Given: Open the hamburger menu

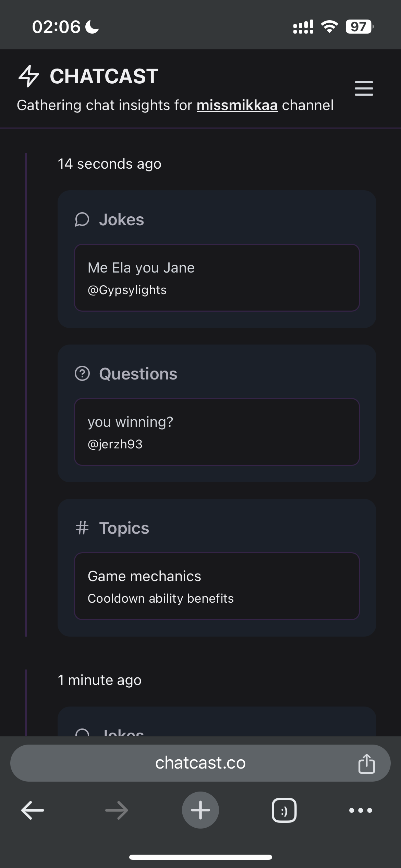Looking at the screenshot, I should click(x=364, y=88).
